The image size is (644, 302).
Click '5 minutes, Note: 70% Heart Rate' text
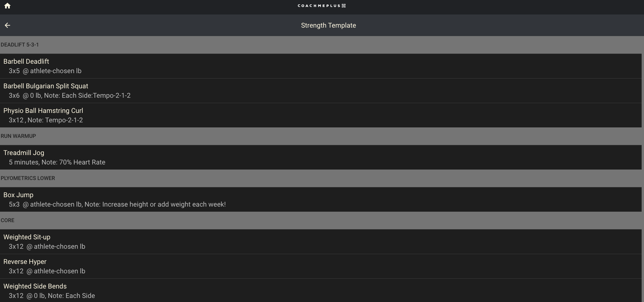[57, 162]
